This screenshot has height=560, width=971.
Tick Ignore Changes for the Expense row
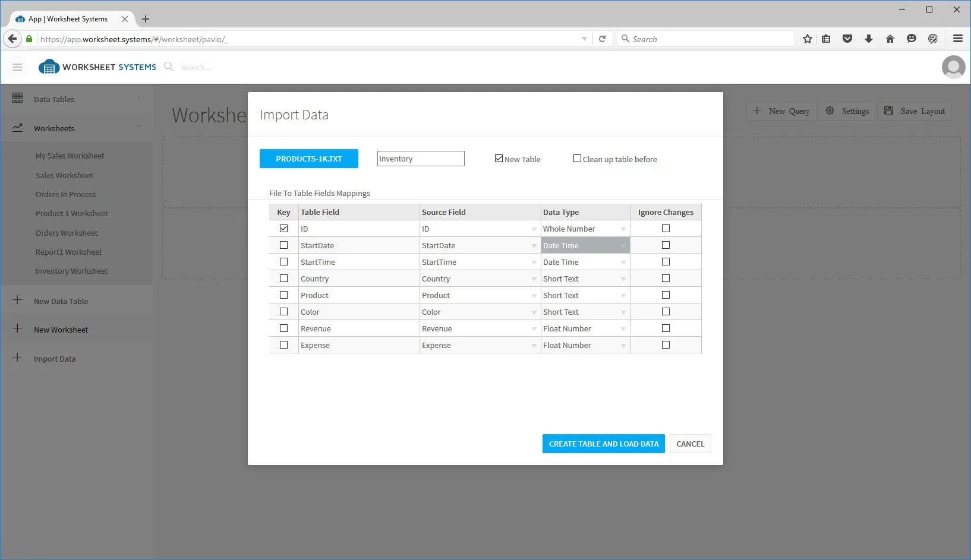pos(666,345)
